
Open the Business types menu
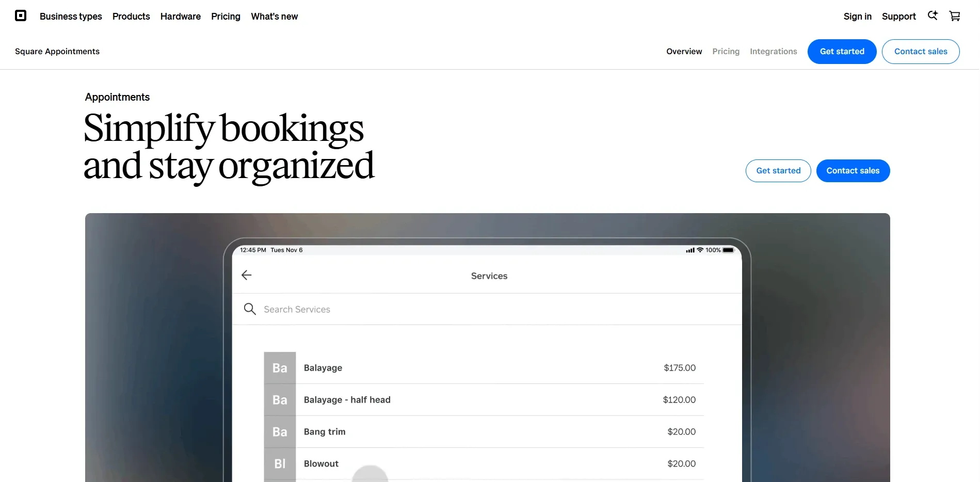(x=71, y=17)
